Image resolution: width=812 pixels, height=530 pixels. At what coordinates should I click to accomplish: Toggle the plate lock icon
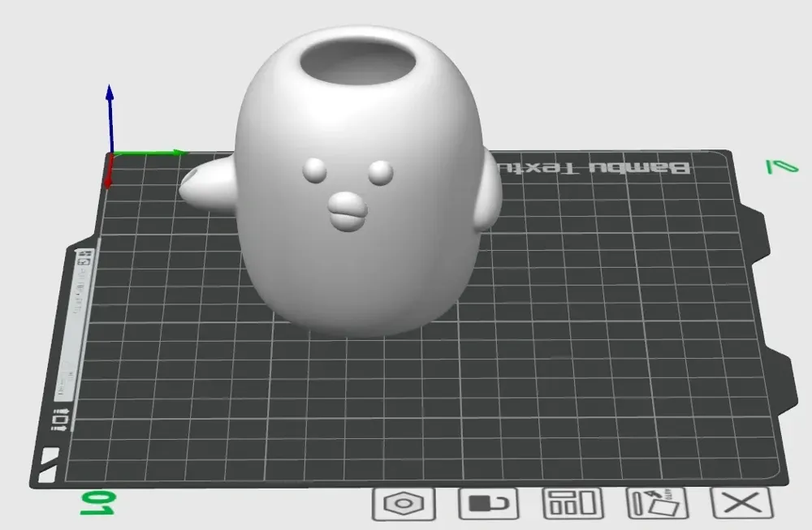[x=488, y=503]
